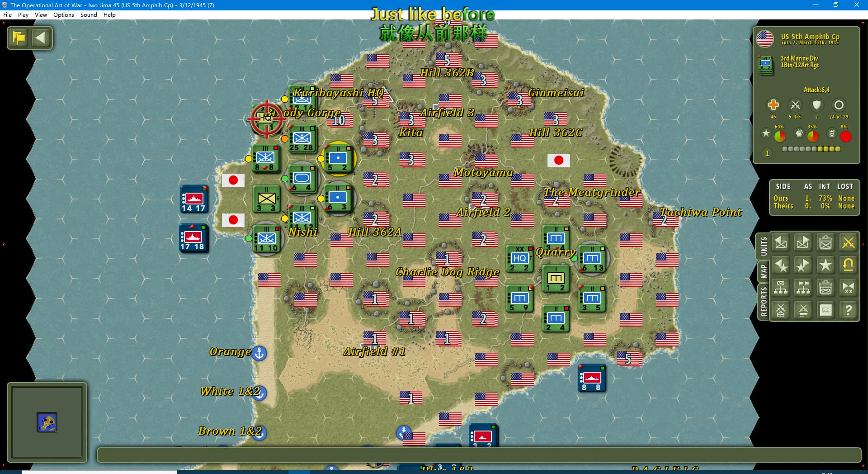Switch to the REPORTS tab

pos(764,301)
